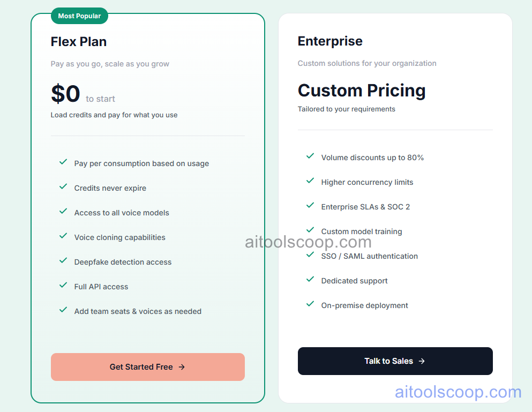Click the checkmark beside Pay per consumption

click(63, 162)
